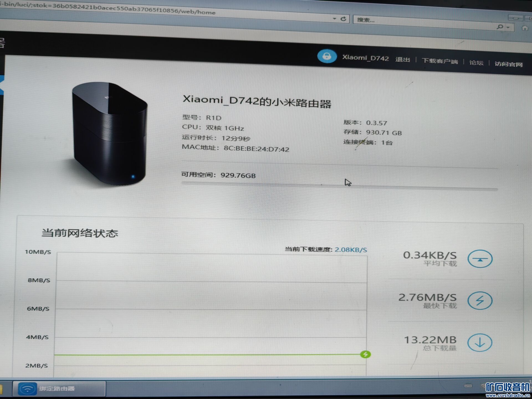Click the blue Wi-Fi taskbar icon
This screenshot has width=532, height=399.
[27, 388]
